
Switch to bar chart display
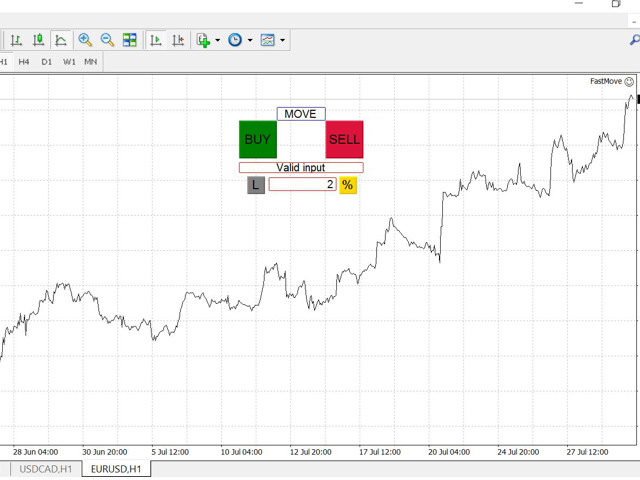tap(16, 40)
